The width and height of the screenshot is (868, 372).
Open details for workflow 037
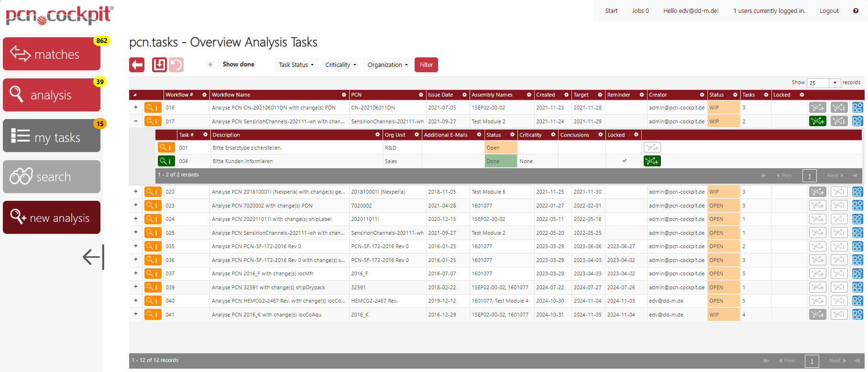pyautogui.click(x=153, y=274)
